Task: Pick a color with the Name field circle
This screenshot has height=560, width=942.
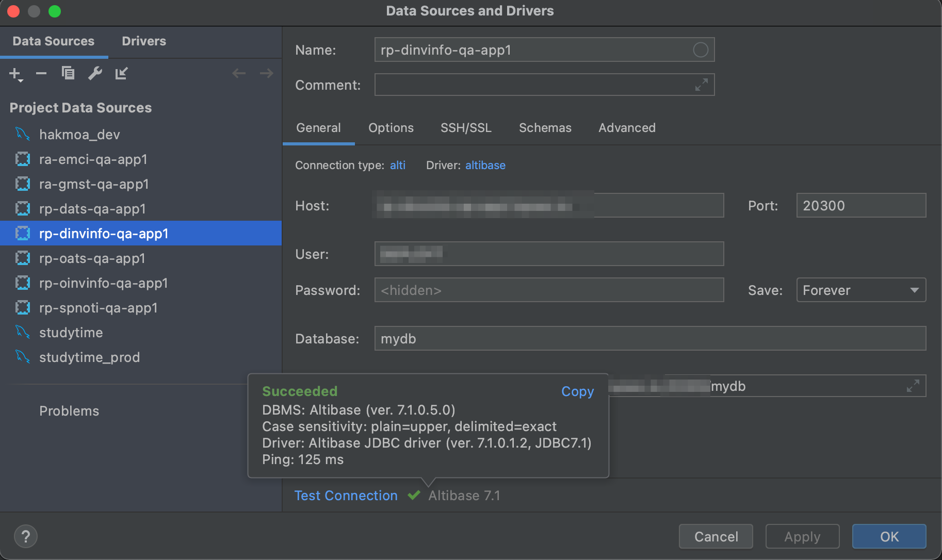Action: tap(701, 50)
